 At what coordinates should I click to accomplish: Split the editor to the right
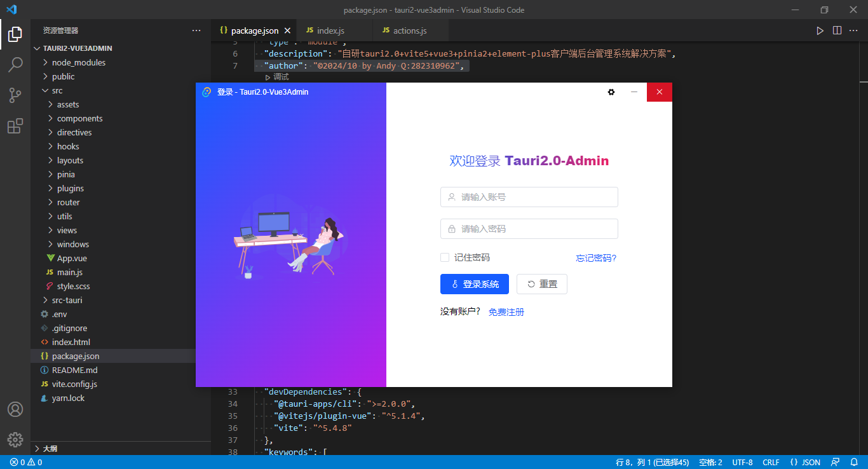tap(837, 31)
